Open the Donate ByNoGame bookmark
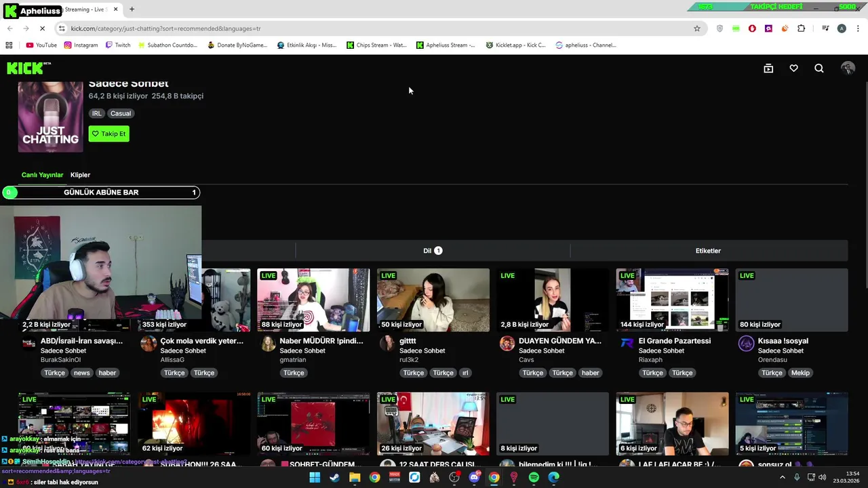This screenshot has height=488, width=868. (237, 45)
